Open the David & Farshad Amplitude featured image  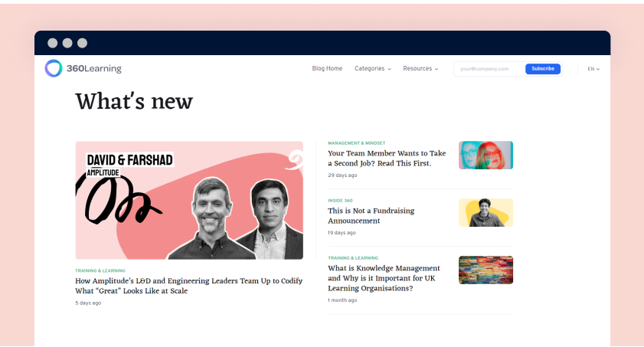click(x=189, y=201)
